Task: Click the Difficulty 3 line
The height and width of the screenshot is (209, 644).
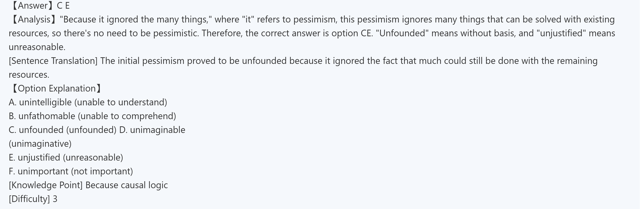Action: pos(33,199)
